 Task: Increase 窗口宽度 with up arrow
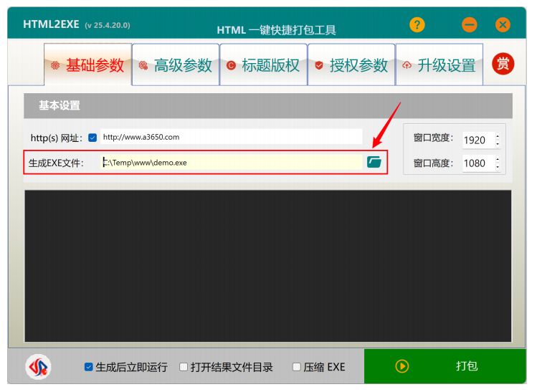pos(498,136)
